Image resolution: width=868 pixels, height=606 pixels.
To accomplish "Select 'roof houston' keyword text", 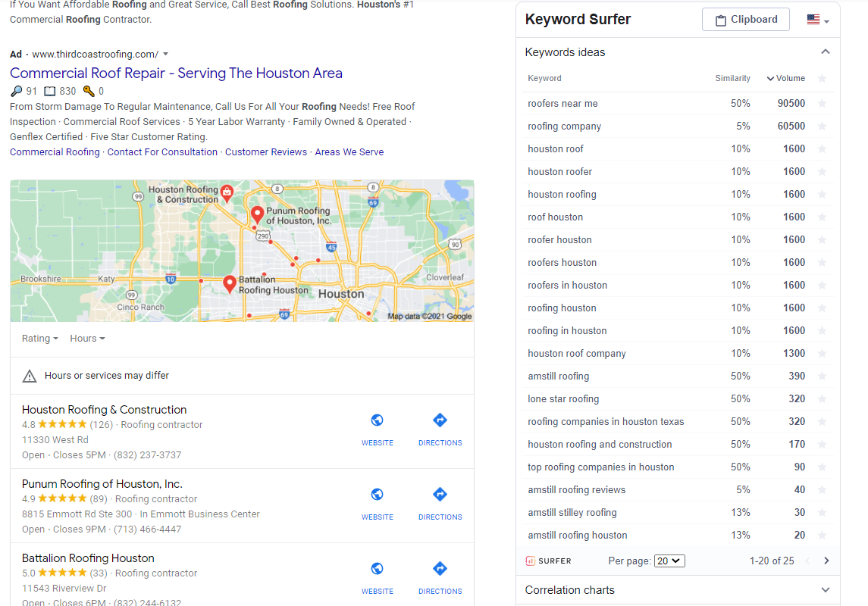I will tap(555, 217).
